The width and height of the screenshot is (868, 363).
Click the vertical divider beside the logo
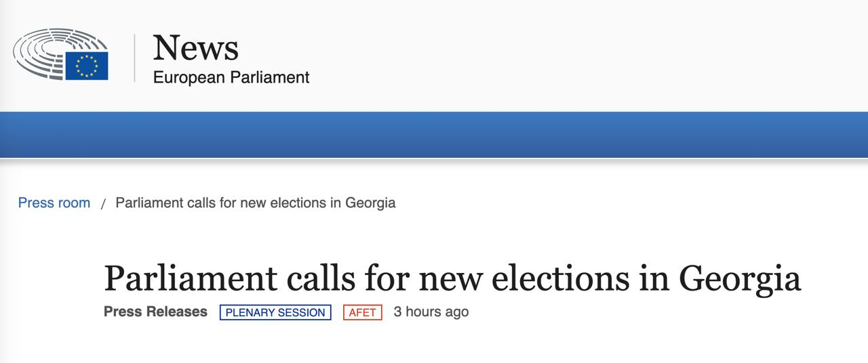point(134,58)
